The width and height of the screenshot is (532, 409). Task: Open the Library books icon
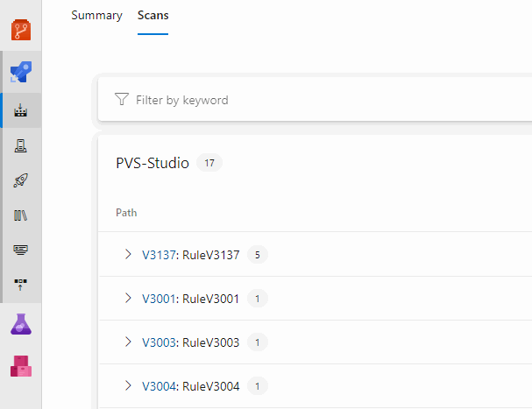tap(21, 215)
